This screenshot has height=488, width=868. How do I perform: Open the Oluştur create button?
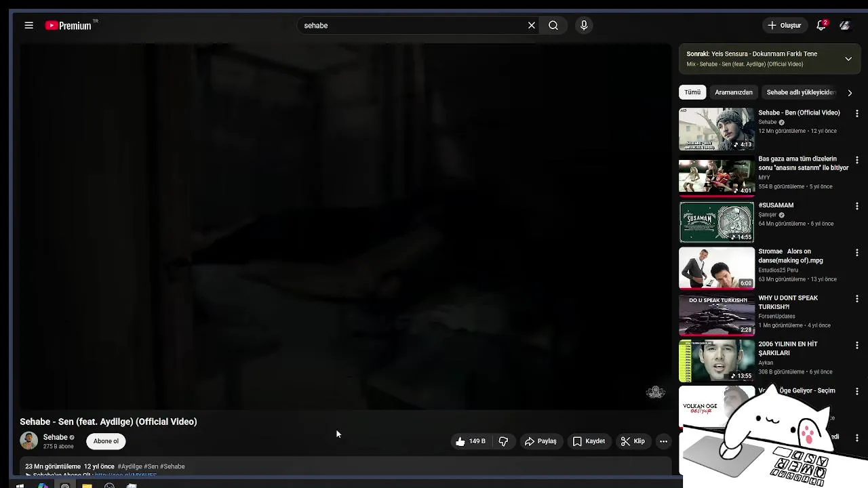coord(784,25)
